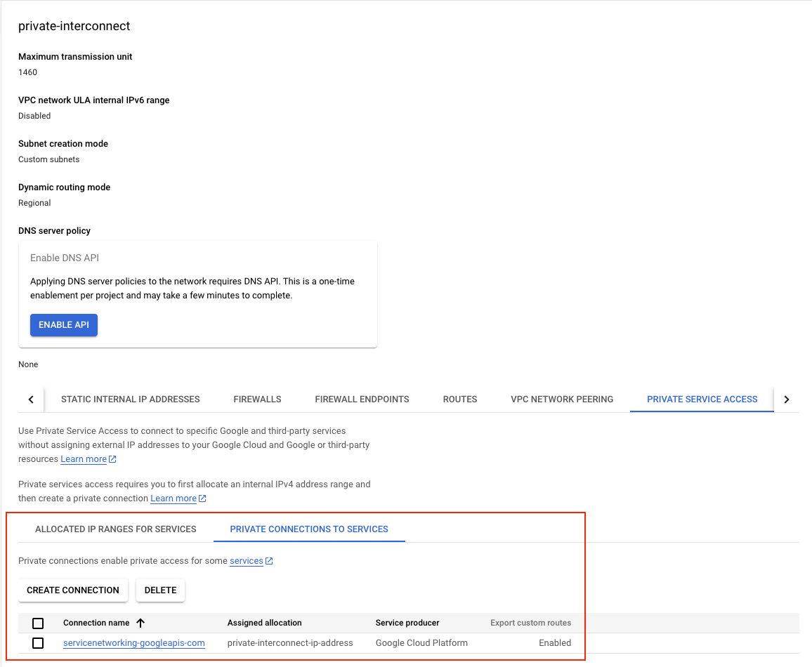
Task: Open the servicenetworking-googleapis-com connection link
Action: (x=133, y=643)
